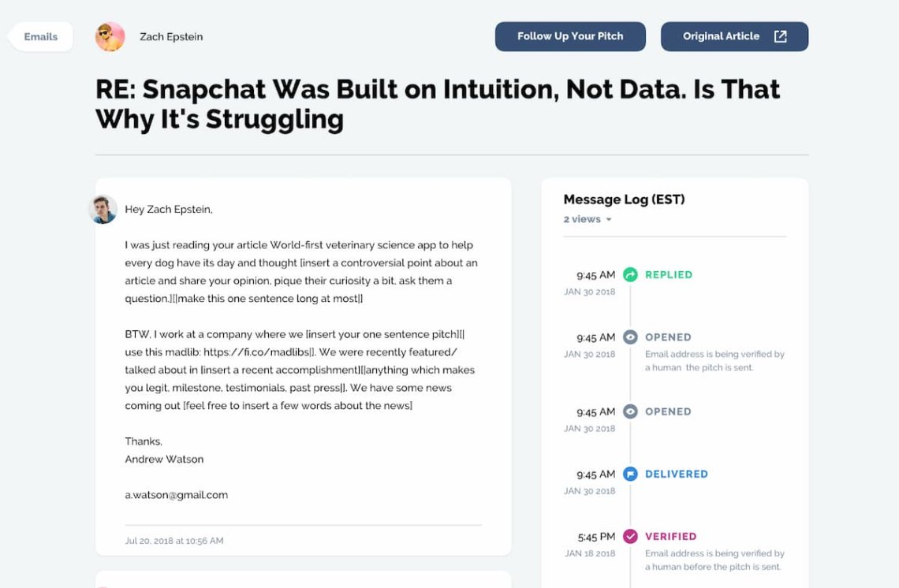
Task: Click the first gray Opened eye icon
Action: point(630,337)
